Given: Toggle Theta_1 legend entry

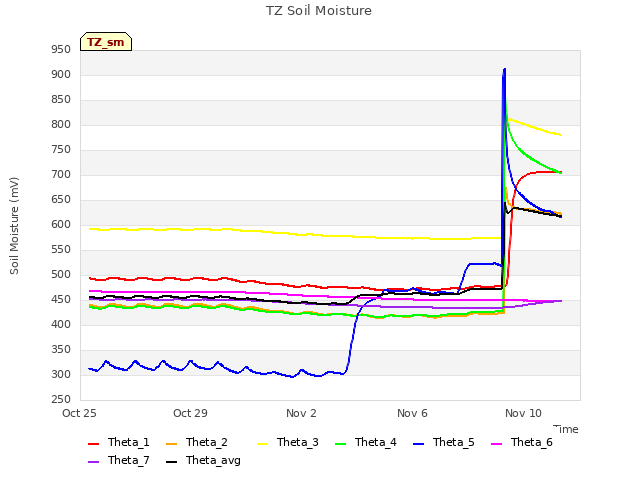Looking at the screenshot, I should coord(119,442).
